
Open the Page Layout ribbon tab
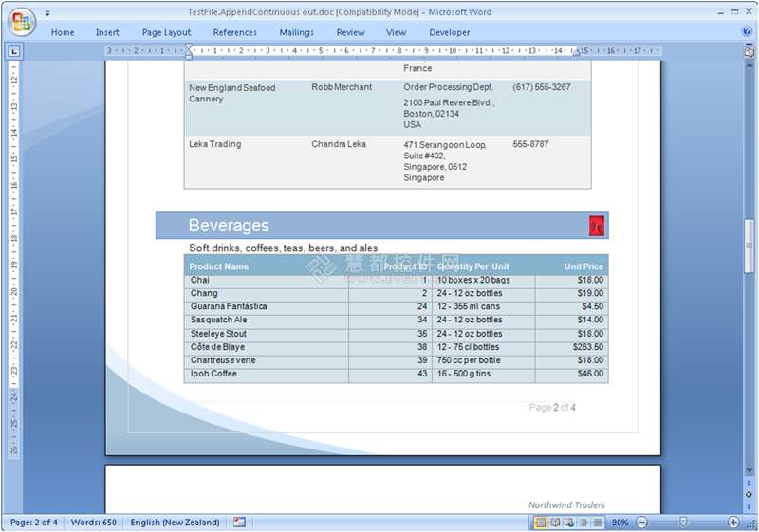(167, 32)
